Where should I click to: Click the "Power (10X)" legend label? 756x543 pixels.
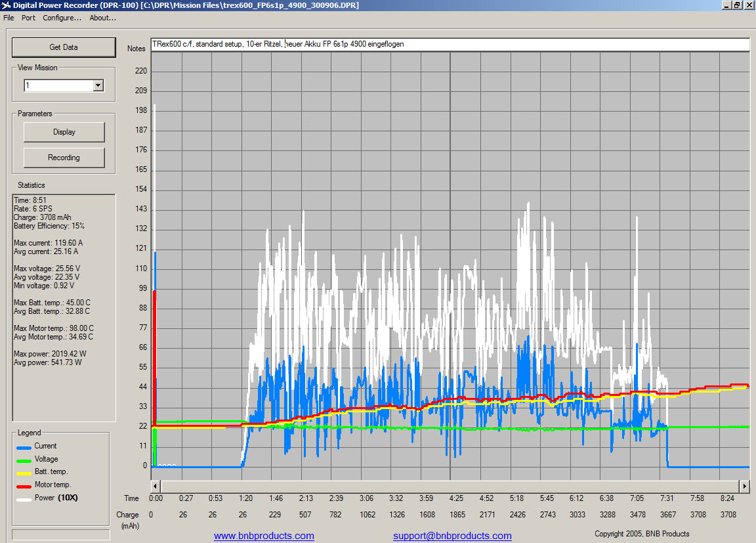pyautogui.click(x=56, y=498)
